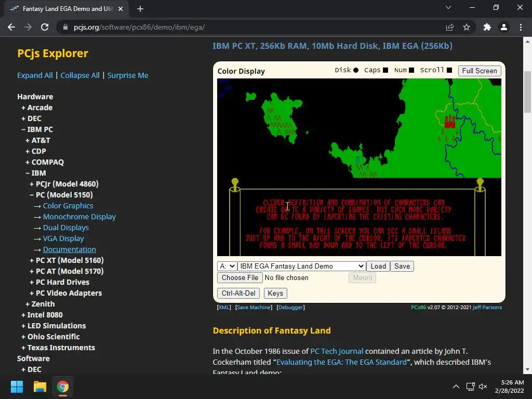The width and height of the screenshot is (532, 399).
Task: Click the emulated Color Display screen
Action: [359, 167]
